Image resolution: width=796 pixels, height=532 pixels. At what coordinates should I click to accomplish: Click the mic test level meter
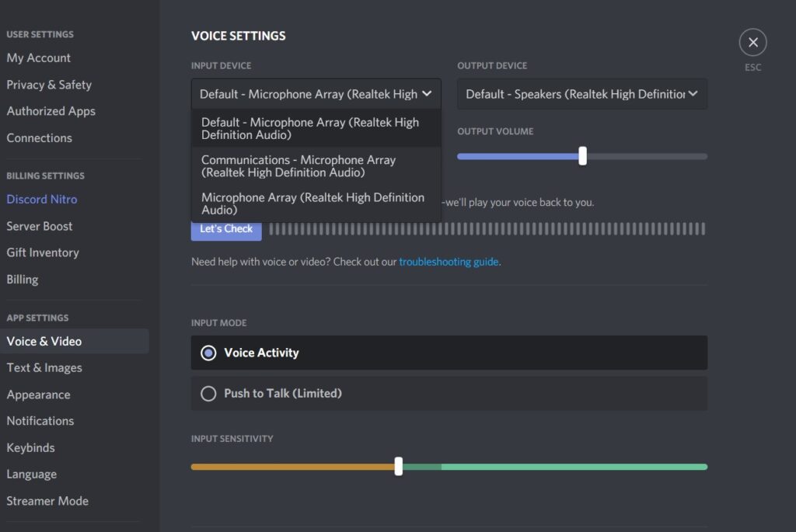pyautogui.click(x=487, y=229)
